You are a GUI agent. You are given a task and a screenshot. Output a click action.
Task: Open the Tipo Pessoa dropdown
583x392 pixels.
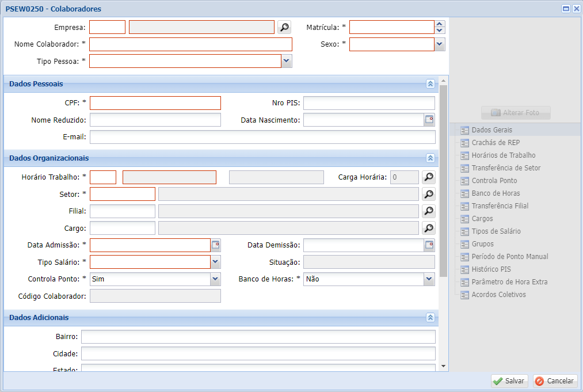click(x=287, y=61)
